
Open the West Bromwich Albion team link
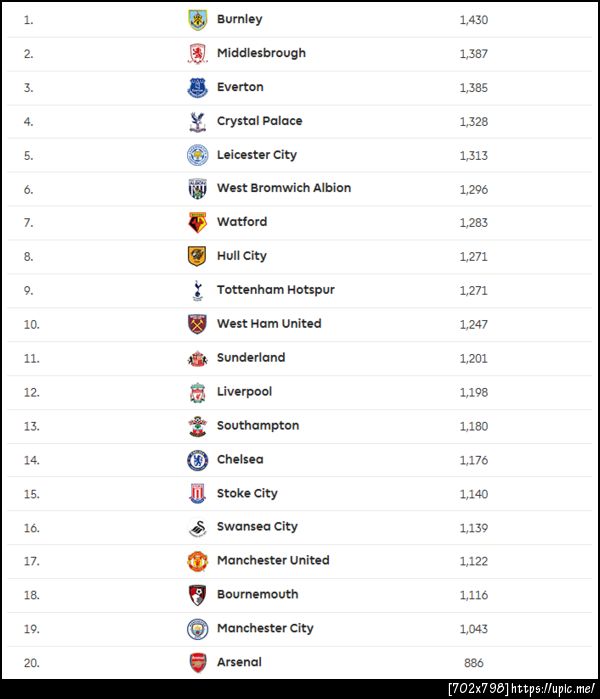[x=283, y=188]
